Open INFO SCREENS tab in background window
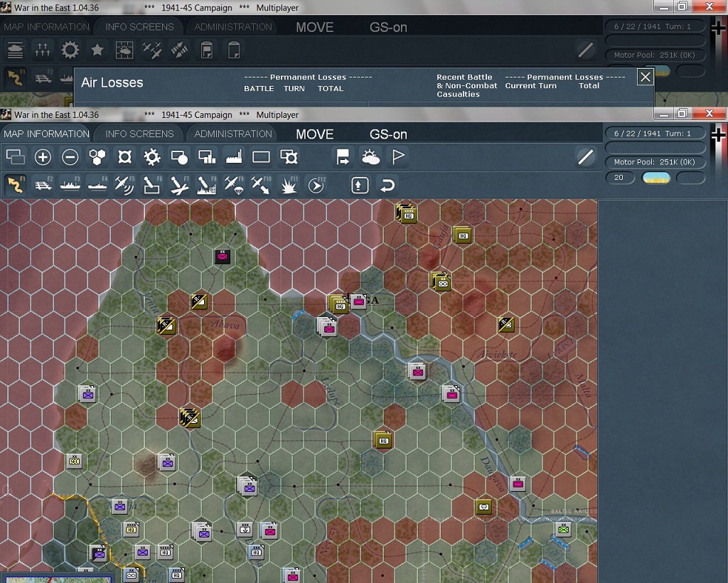The image size is (728, 583). pos(139,27)
